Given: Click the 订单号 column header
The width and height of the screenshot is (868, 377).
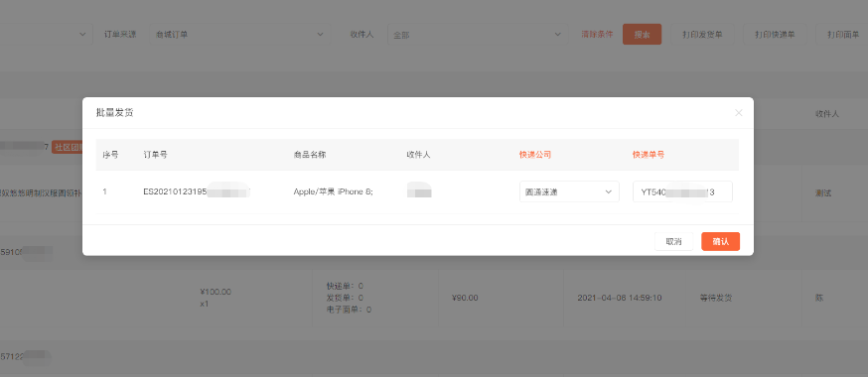Looking at the screenshot, I should (155, 155).
